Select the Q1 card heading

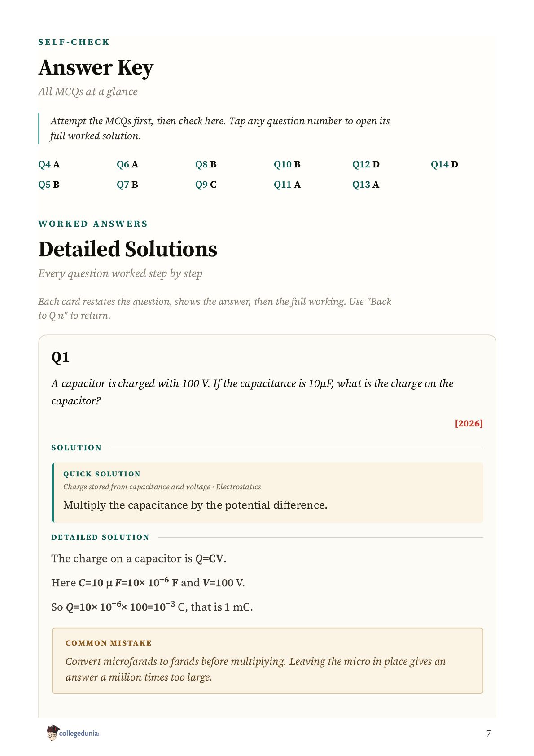[x=60, y=357]
